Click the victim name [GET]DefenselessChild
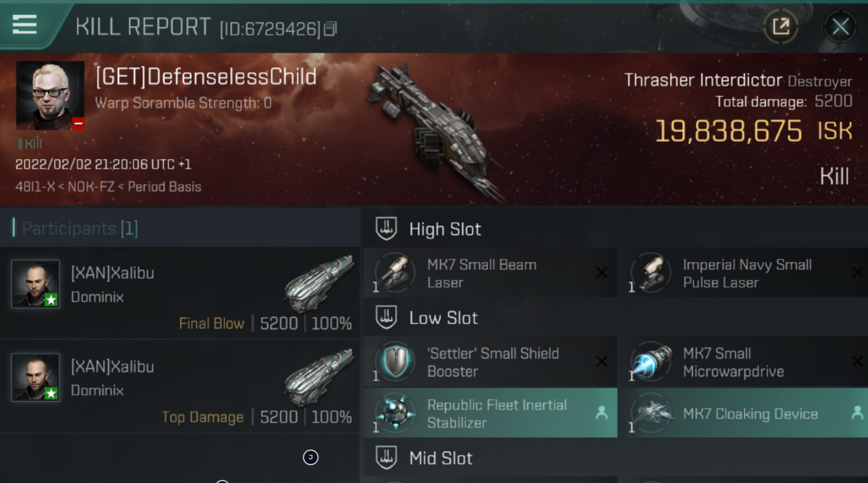 click(x=206, y=77)
